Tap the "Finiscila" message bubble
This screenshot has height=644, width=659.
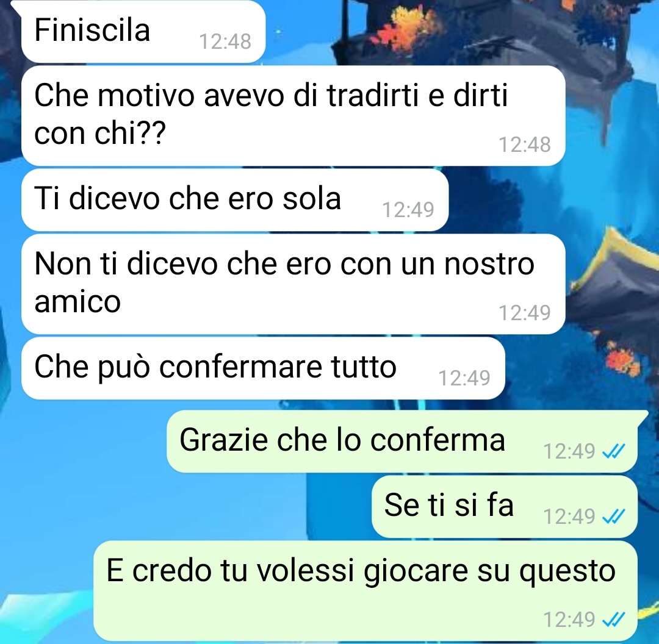coord(143,31)
